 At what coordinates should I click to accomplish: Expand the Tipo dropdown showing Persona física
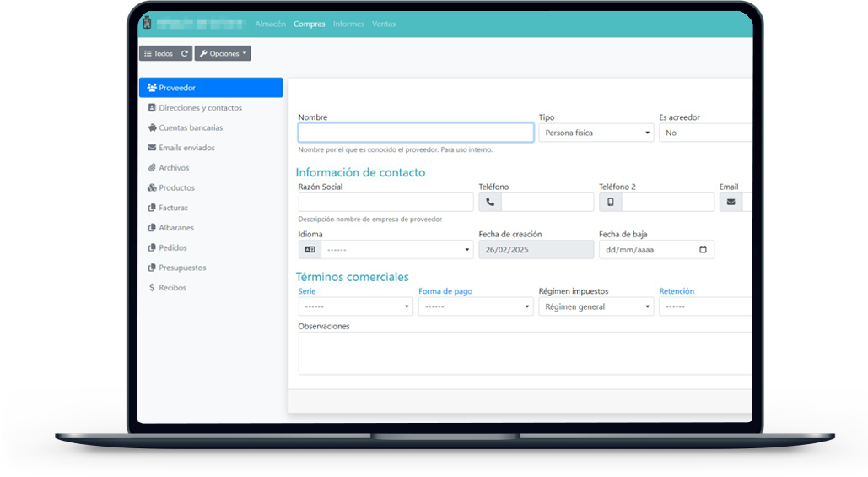point(596,133)
